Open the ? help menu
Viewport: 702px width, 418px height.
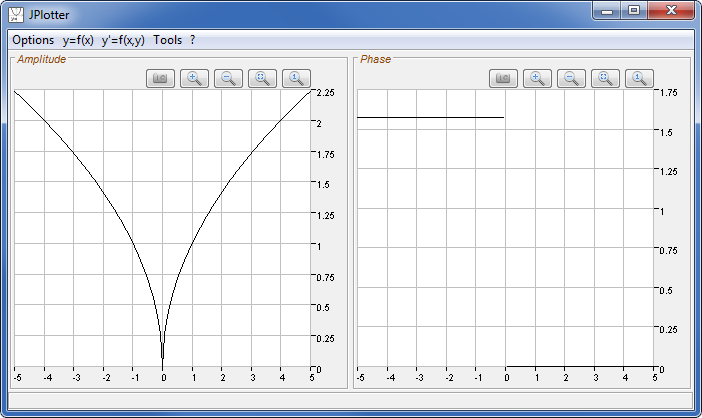click(192, 40)
